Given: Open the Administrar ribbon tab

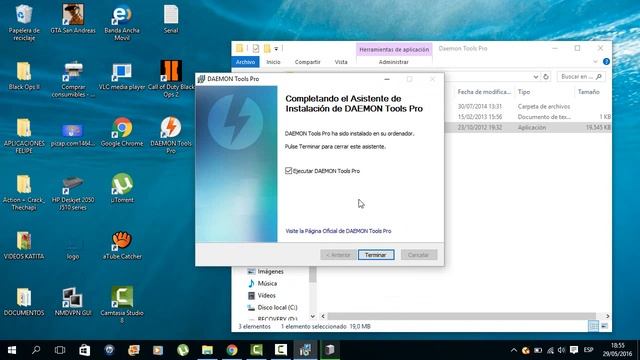Looking at the screenshot, I should 393,62.
